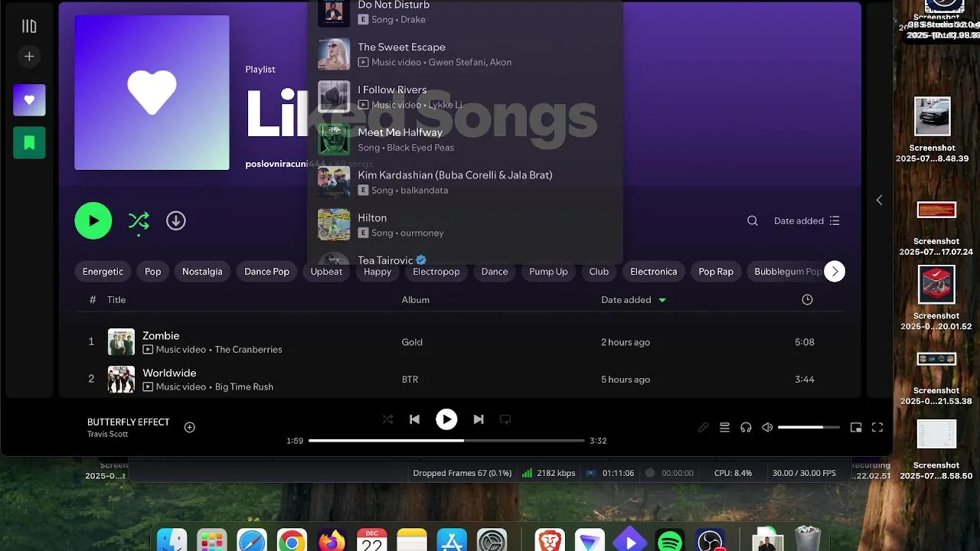Select the Worldwide track title

click(x=169, y=373)
